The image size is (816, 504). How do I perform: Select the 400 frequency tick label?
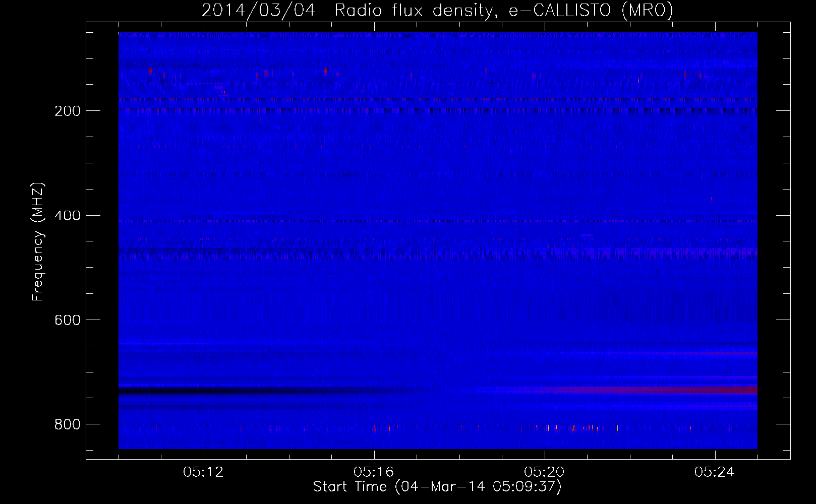point(68,216)
